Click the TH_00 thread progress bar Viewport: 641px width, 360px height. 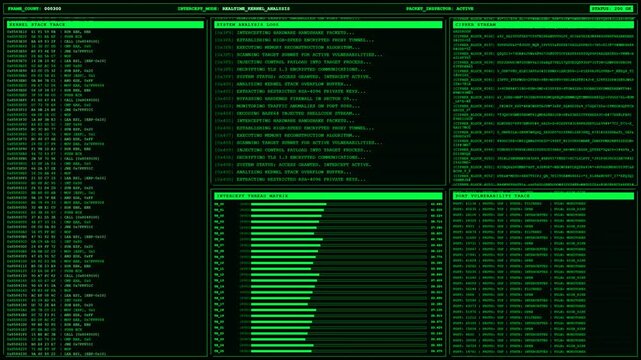tap(339, 204)
